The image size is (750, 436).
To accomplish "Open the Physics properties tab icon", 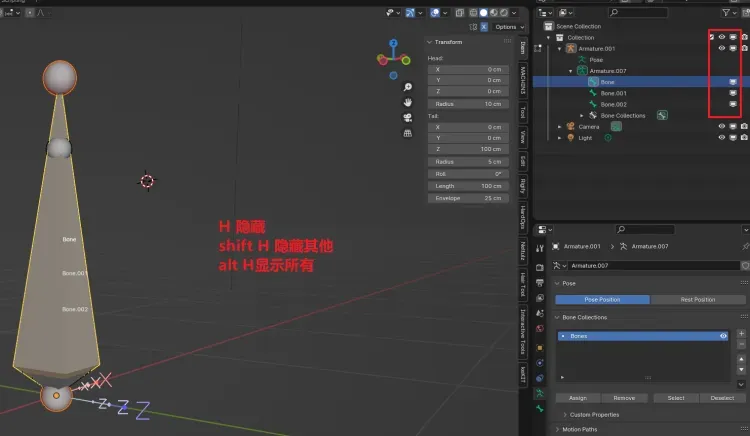I will (x=540, y=363).
